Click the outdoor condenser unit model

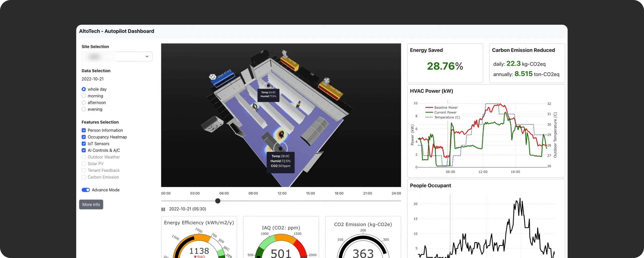[213, 124]
